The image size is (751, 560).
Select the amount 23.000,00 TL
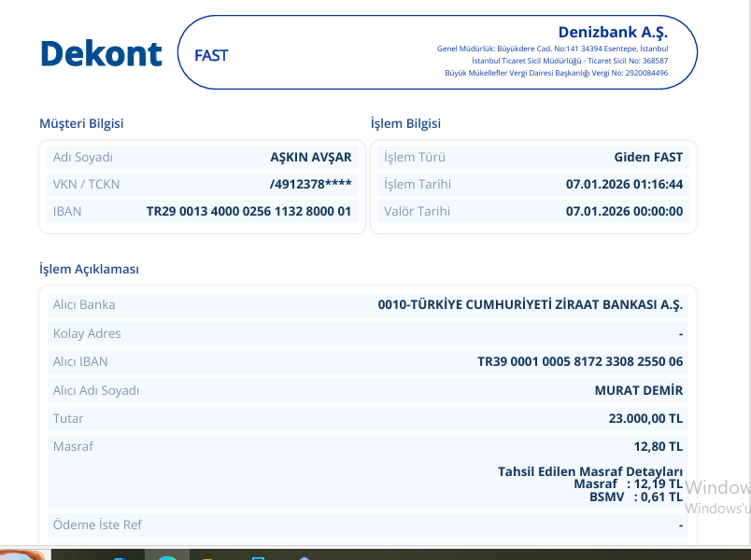coord(645,418)
